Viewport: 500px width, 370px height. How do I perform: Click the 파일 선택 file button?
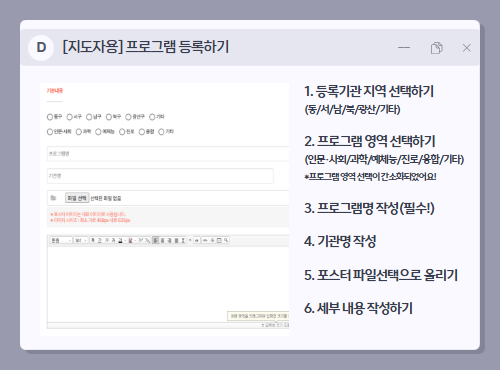[x=77, y=198]
